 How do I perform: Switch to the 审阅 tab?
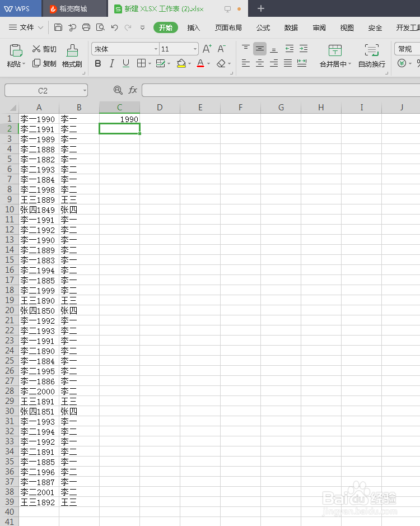(x=319, y=27)
